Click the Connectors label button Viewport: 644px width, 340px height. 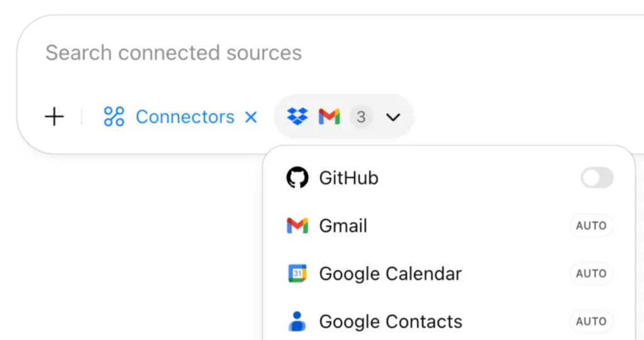tap(185, 116)
